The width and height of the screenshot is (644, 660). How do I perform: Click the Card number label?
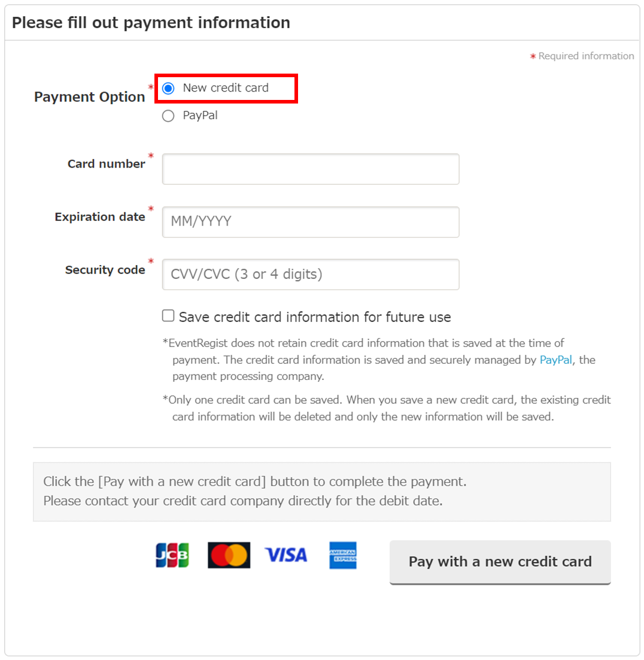click(106, 164)
